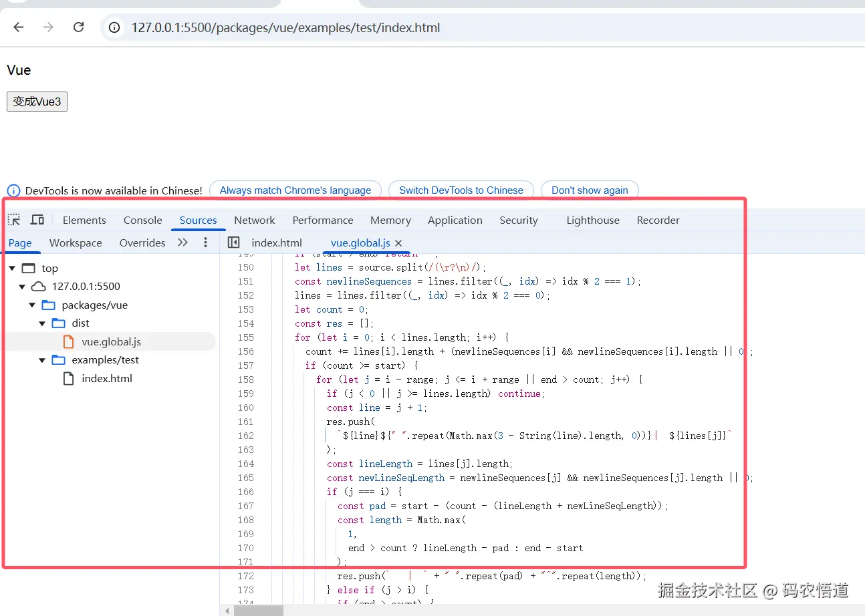
Task: Click the packages/vue folder icon
Action: tap(48, 305)
